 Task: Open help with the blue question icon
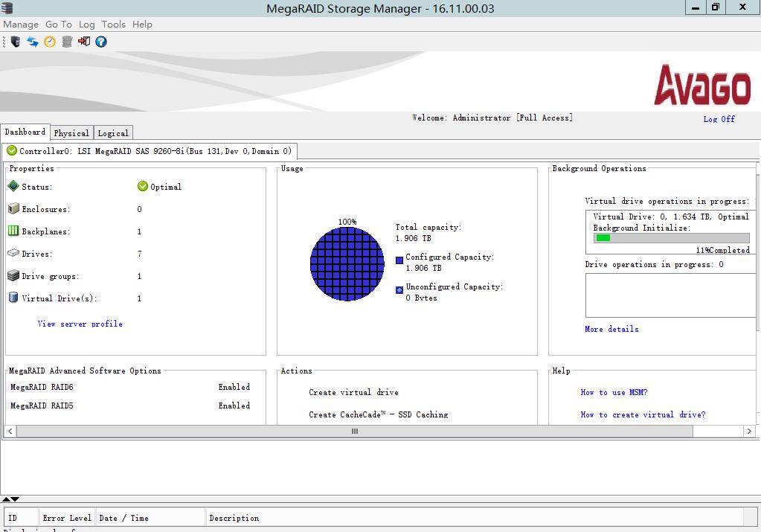point(101,42)
